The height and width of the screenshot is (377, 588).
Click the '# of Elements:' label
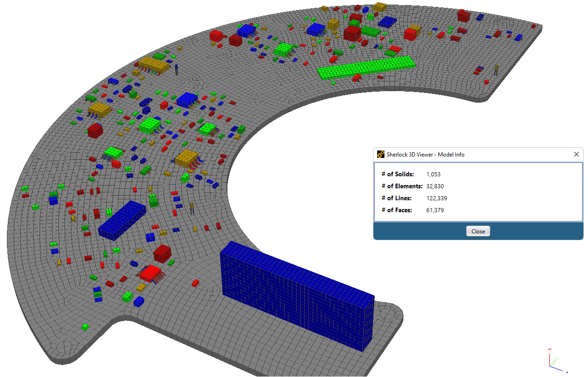[402, 186]
